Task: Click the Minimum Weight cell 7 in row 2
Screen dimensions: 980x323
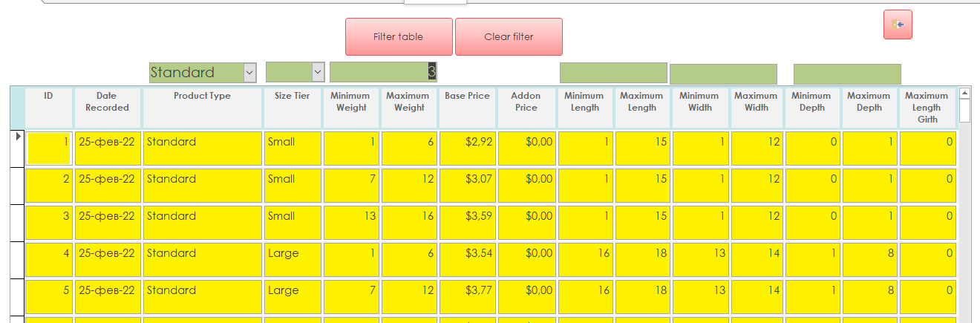Action: pos(352,186)
